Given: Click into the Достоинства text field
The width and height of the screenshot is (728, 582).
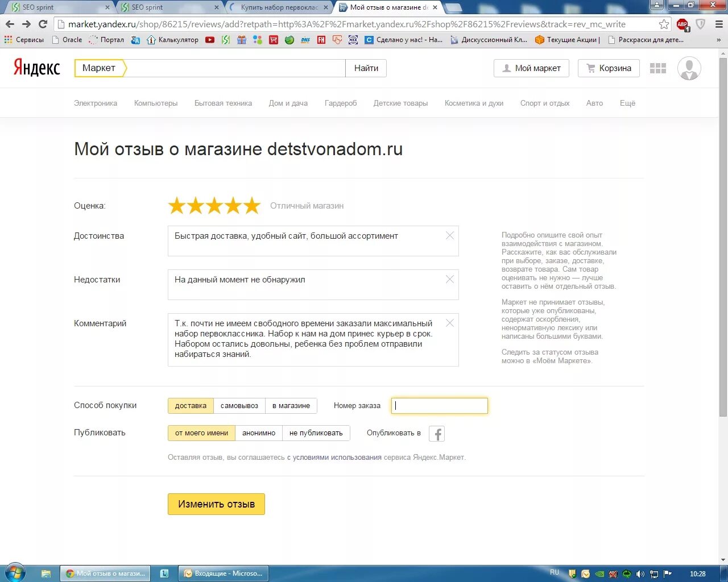Looking at the screenshot, I should tap(313, 241).
